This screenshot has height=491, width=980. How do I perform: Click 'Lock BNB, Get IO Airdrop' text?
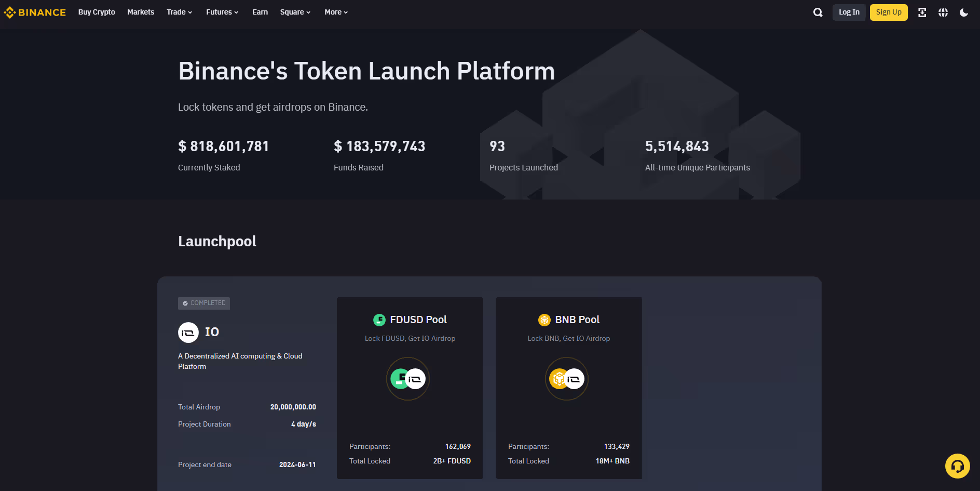tap(569, 338)
